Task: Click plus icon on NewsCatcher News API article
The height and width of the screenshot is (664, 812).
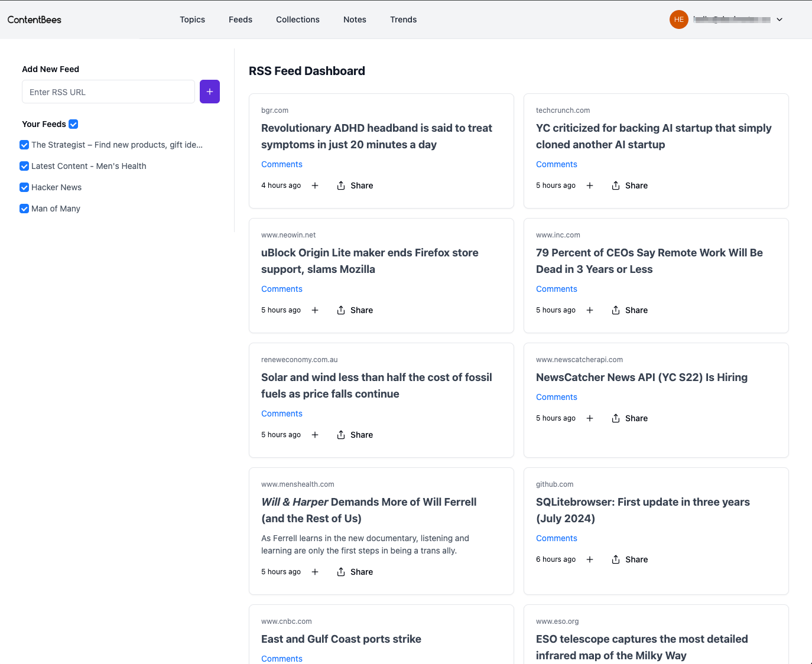Action: (x=590, y=418)
